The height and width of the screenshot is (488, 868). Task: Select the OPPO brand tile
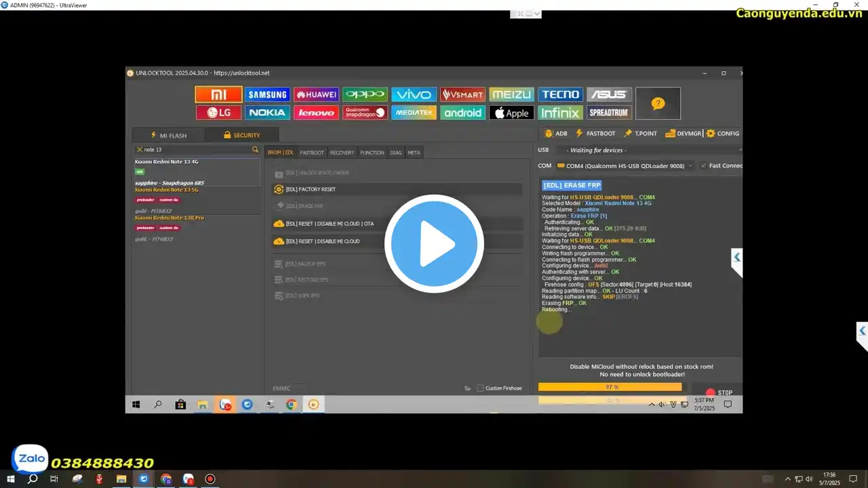365,95
